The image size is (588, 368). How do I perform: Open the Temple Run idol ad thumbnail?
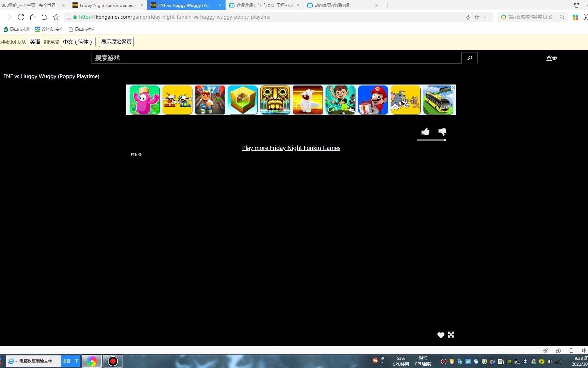point(275,100)
